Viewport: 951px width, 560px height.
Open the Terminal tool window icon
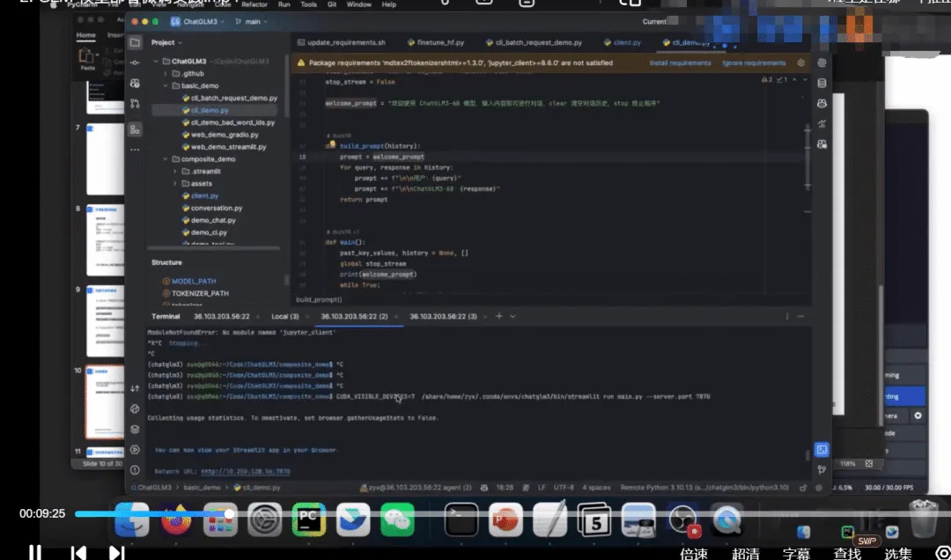(822, 450)
